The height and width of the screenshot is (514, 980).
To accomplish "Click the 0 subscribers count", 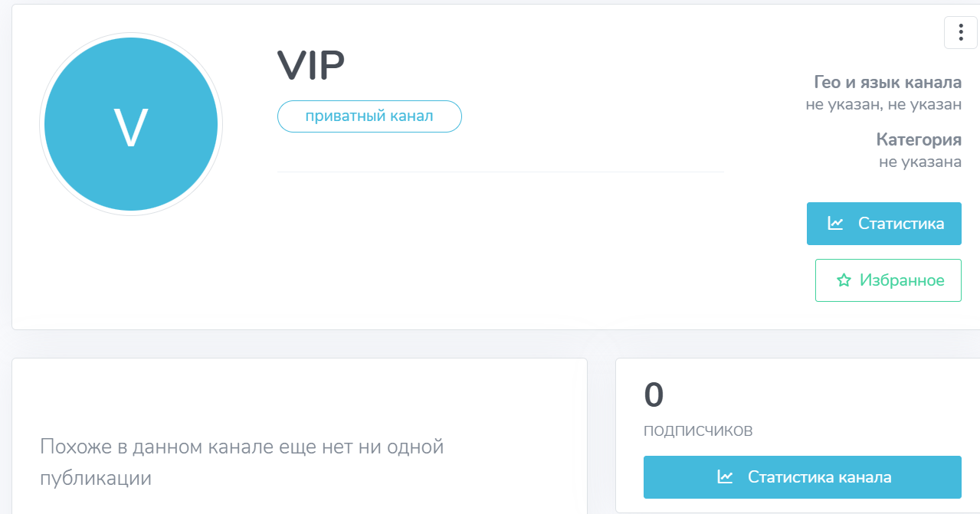I will tap(654, 395).
